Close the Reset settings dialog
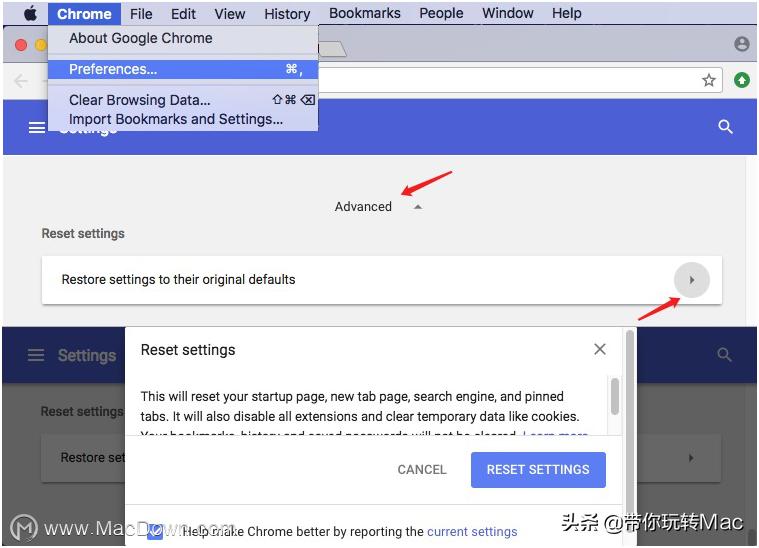 tap(600, 349)
